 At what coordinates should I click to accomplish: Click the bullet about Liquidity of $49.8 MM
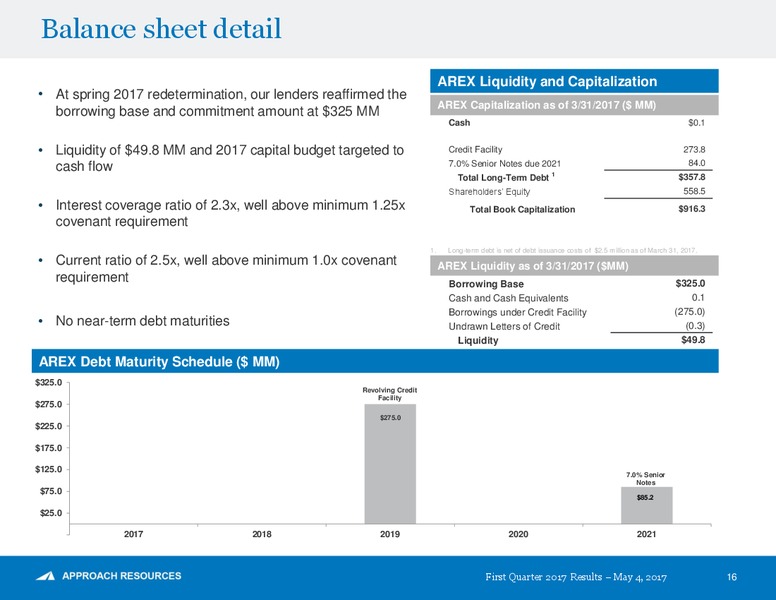point(230,158)
